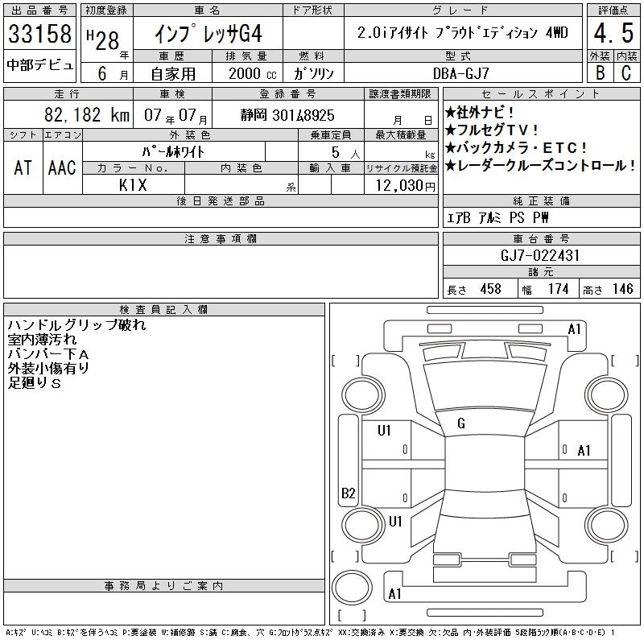Select inspector note 外装小傷有り

pos(48,368)
